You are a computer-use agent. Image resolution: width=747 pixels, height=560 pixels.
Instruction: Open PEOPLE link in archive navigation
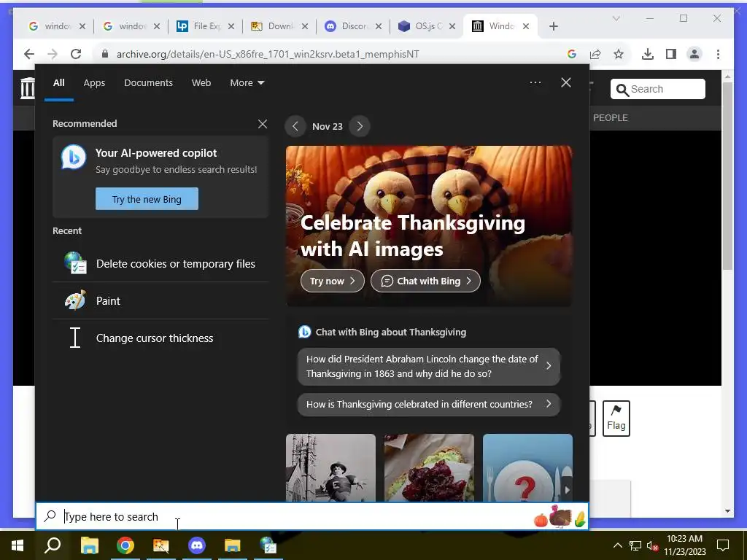[611, 118]
